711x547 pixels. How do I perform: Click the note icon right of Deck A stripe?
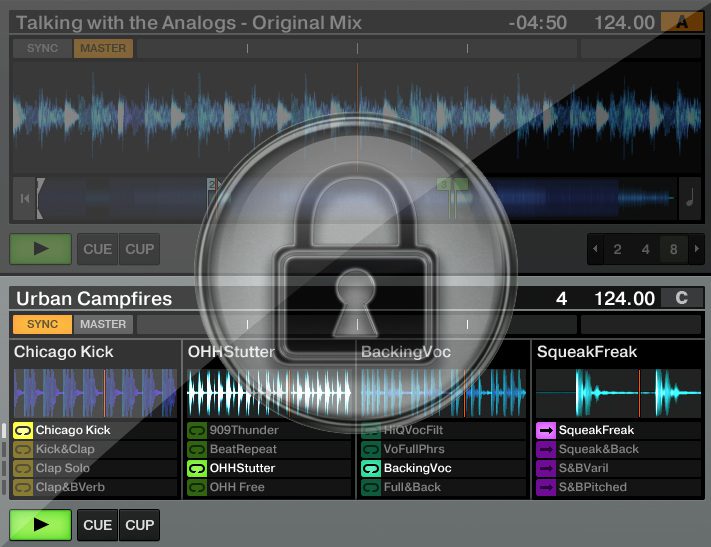point(689,197)
